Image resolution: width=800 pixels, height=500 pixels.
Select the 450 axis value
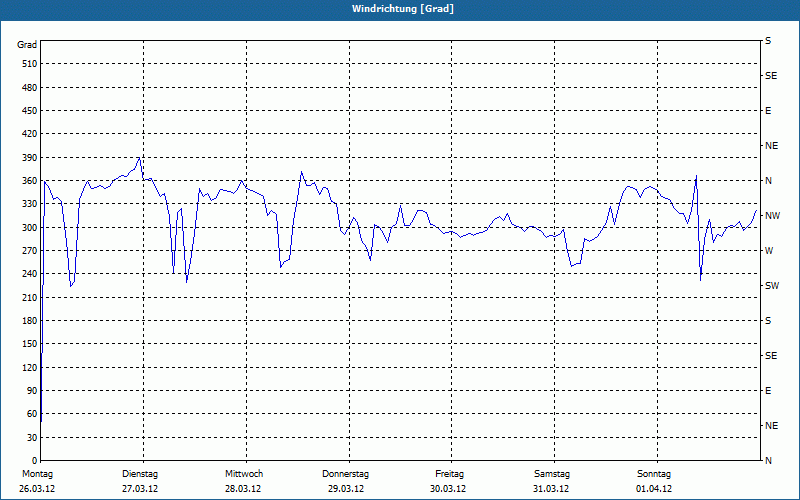point(30,111)
